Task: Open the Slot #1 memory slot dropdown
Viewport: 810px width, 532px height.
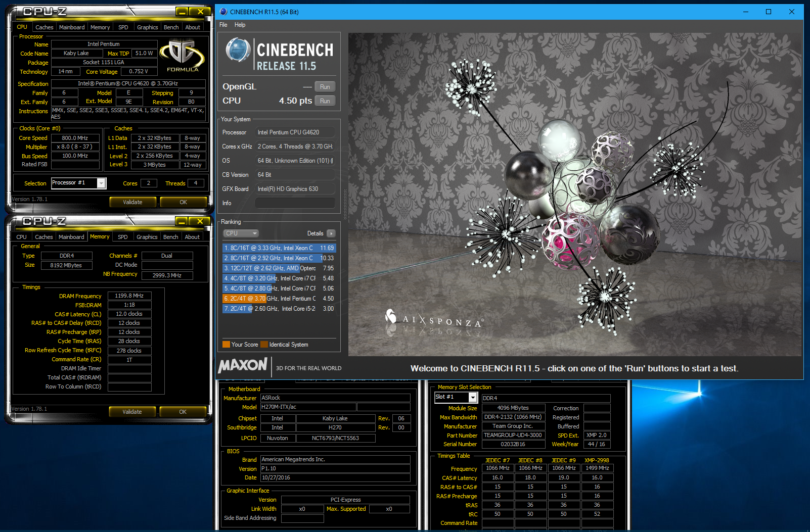Action: (x=473, y=398)
